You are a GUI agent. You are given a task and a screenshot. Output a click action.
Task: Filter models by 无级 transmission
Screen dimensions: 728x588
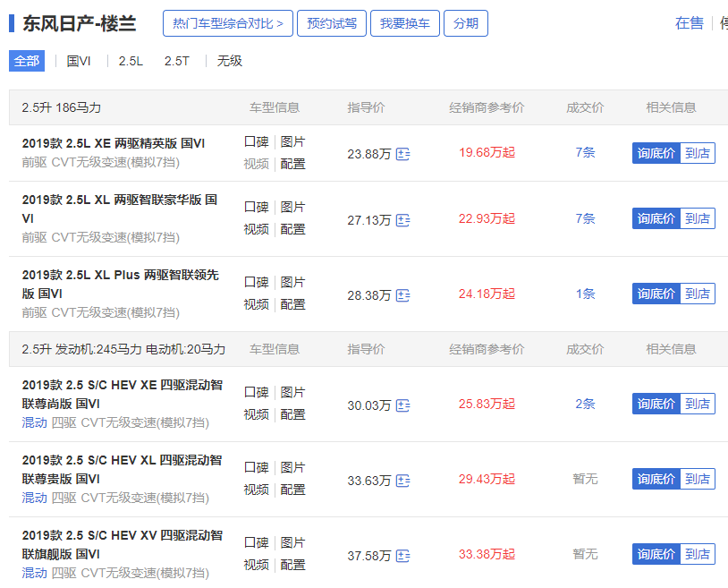[x=229, y=61]
